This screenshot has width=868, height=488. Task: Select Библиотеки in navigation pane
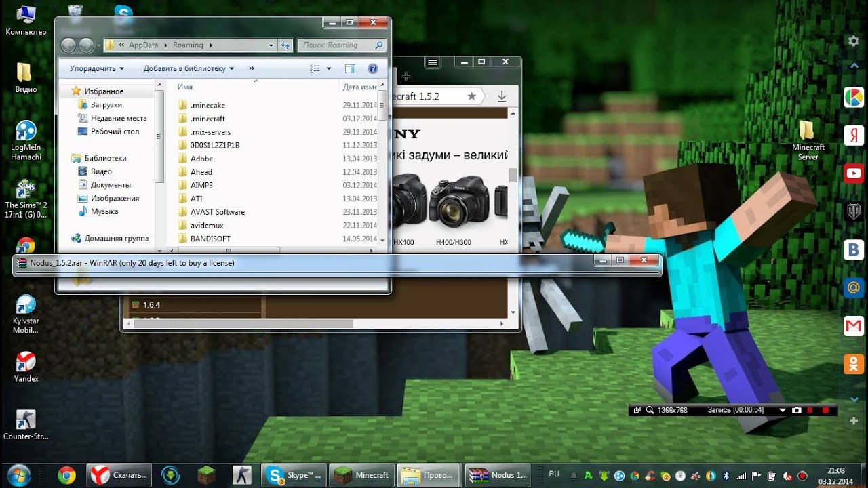[105, 158]
